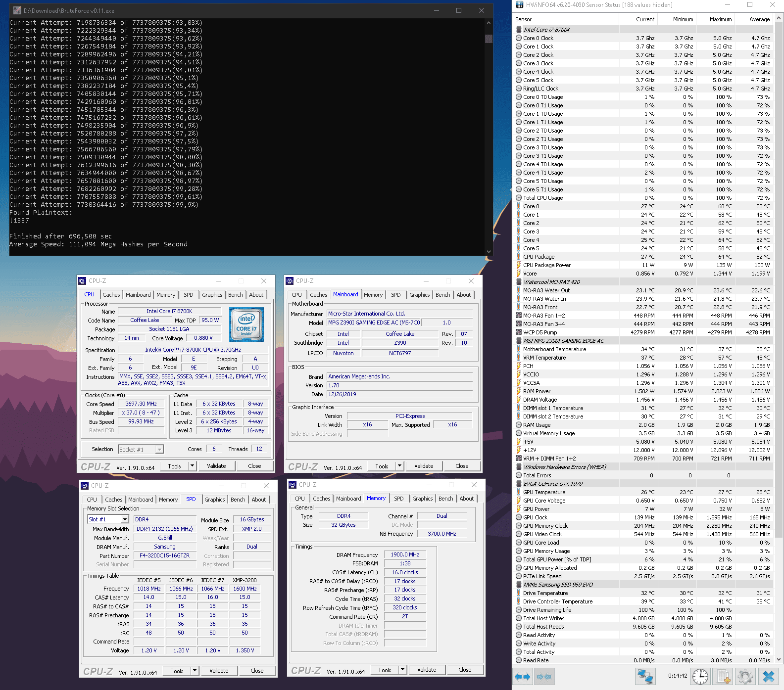Click the HWiNFO sensor list scroll down arrow
This screenshot has height=690, width=784.
(779, 659)
